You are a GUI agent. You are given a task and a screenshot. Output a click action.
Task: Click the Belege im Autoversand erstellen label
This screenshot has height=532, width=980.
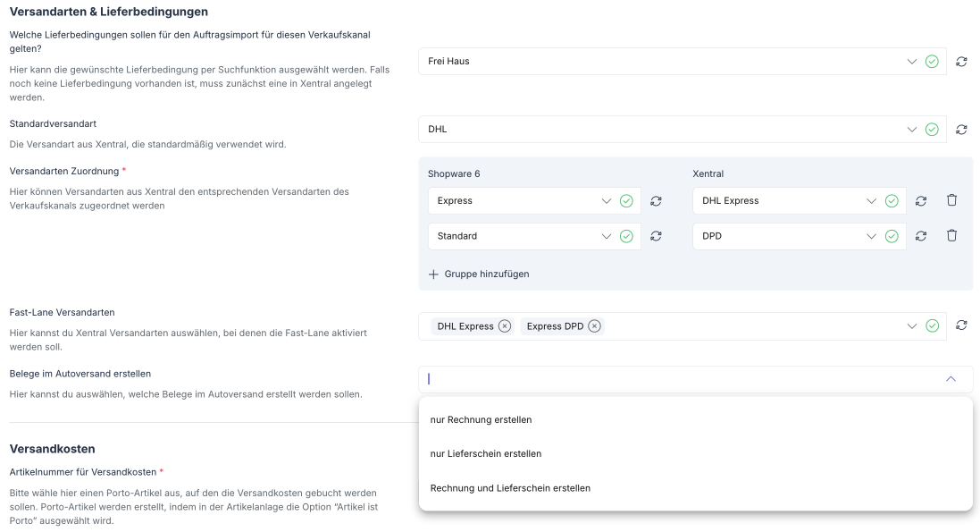click(80, 374)
